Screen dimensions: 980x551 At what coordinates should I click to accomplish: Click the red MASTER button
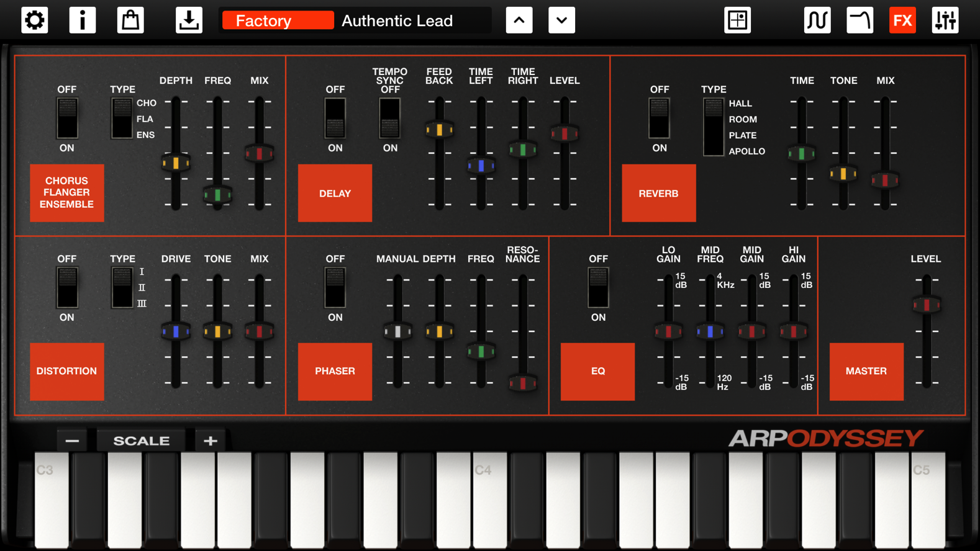(866, 371)
